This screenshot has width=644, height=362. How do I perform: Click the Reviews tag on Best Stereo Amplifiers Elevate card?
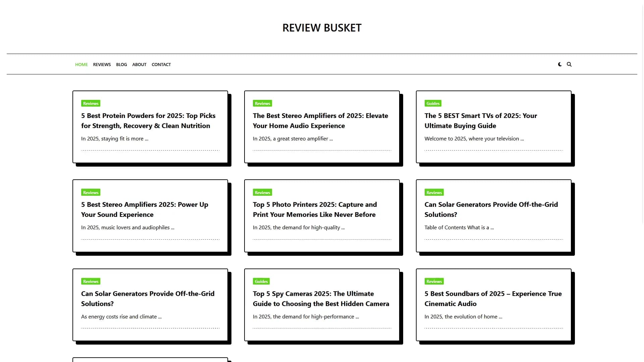[x=262, y=104]
